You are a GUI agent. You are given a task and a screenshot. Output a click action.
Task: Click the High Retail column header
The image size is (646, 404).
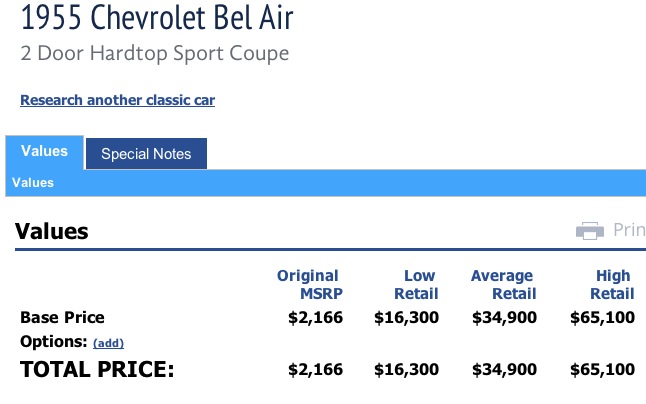pyautogui.click(x=612, y=285)
